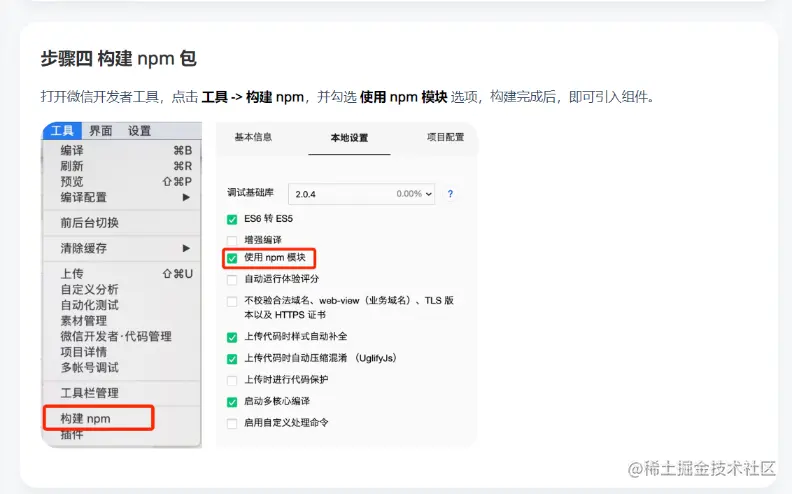792x494 pixels.
Task: Toggle 上传代码时样式自动补全 checkbox
Action: (x=232, y=337)
